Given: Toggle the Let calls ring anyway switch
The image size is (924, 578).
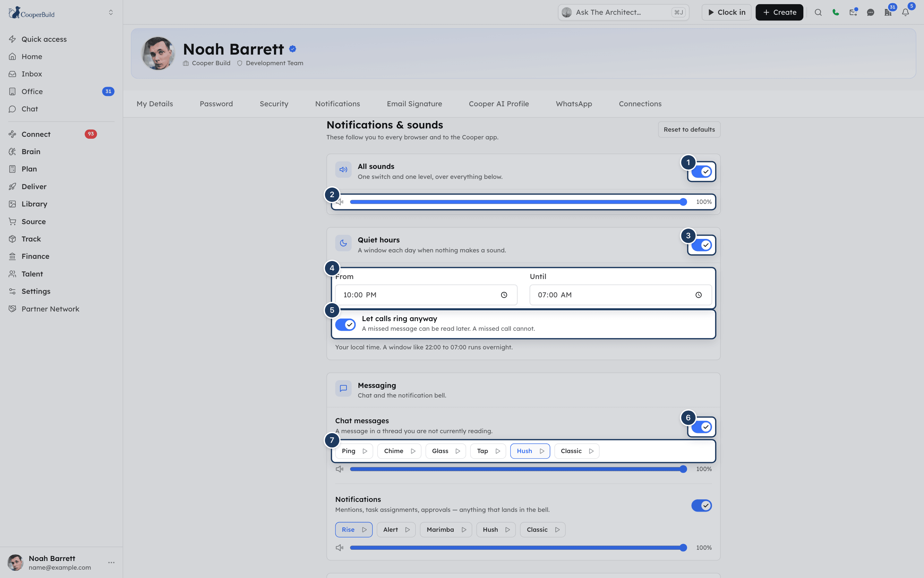Looking at the screenshot, I should pos(345,325).
